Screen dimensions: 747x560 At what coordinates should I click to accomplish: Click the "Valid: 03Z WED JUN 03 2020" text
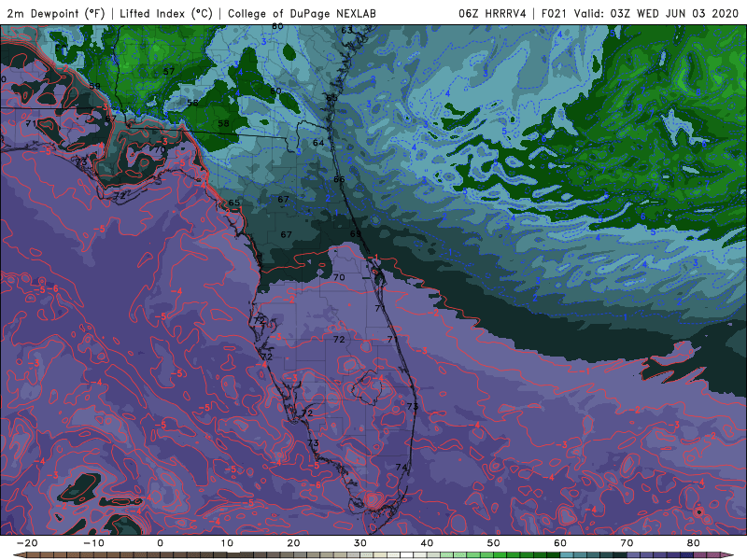click(x=656, y=14)
